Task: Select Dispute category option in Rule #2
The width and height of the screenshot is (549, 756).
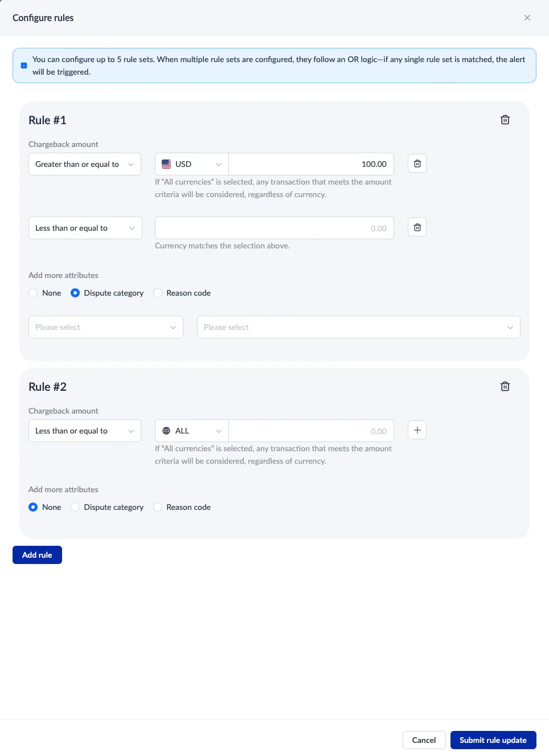Action: (x=75, y=507)
